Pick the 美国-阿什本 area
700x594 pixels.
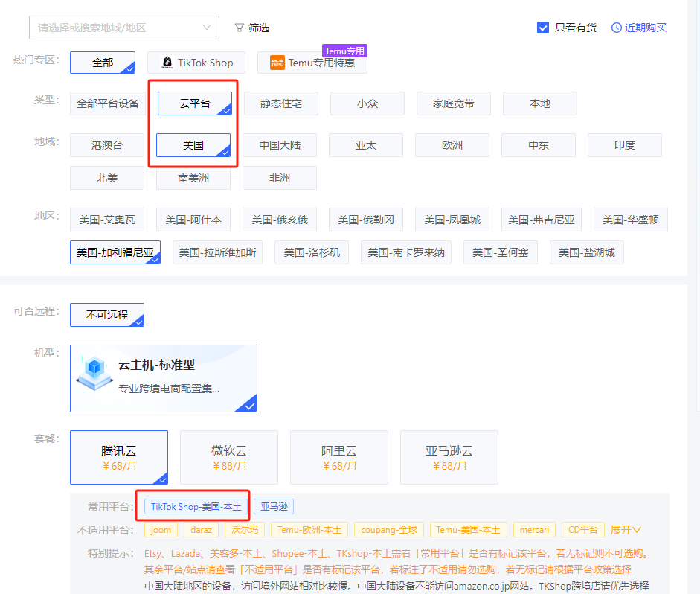pos(193,220)
